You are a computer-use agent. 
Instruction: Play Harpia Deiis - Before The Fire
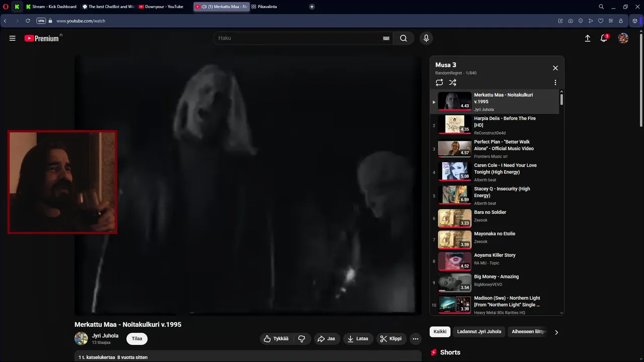(496, 125)
